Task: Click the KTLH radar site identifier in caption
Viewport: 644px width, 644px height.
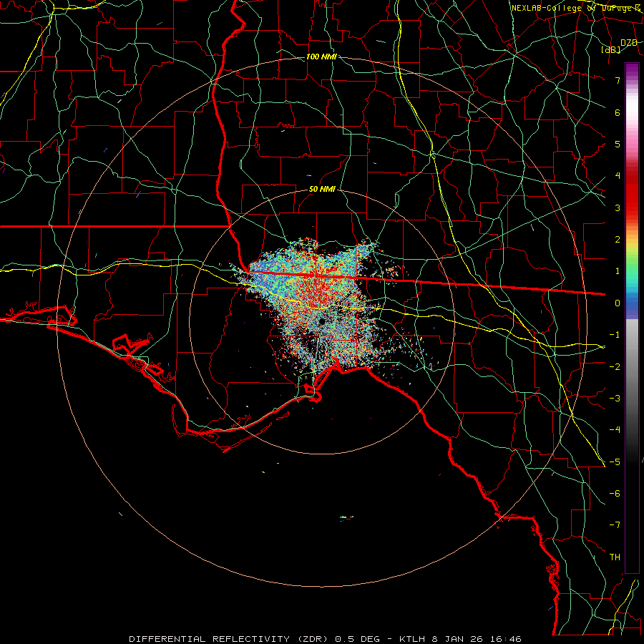Action: point(413,639)
